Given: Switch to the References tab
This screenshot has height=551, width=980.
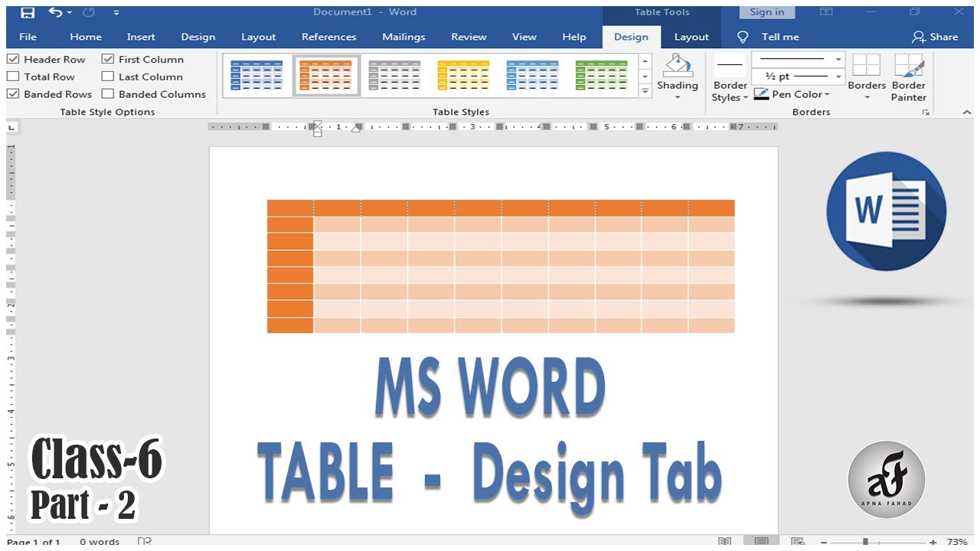Looking at the screenshot, I should [329, 37].
